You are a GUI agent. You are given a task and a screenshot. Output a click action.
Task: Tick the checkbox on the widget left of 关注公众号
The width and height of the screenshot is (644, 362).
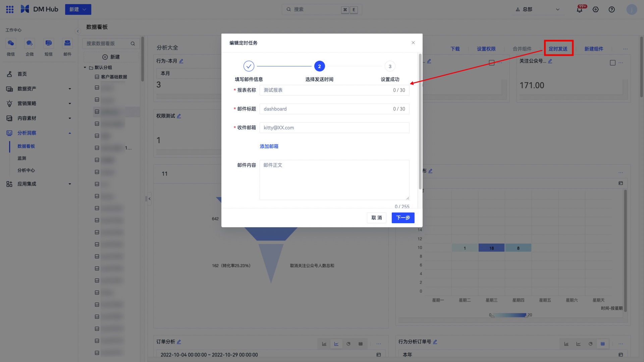[492, 63]
